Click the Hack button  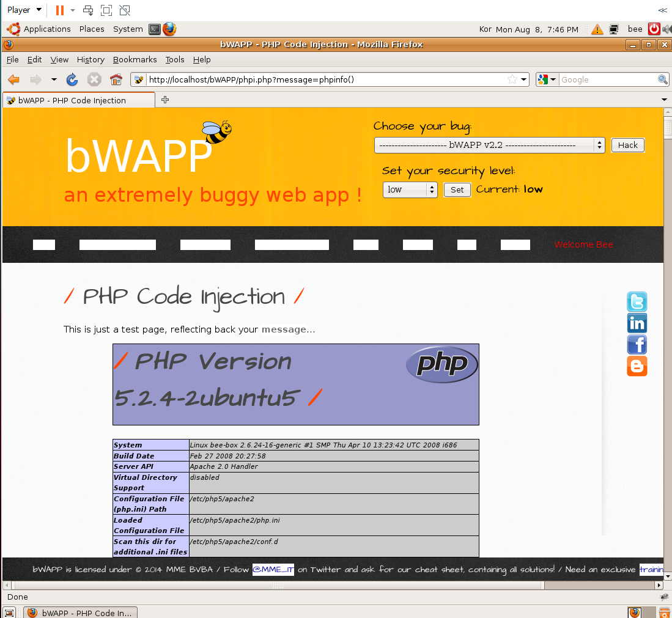627,145
